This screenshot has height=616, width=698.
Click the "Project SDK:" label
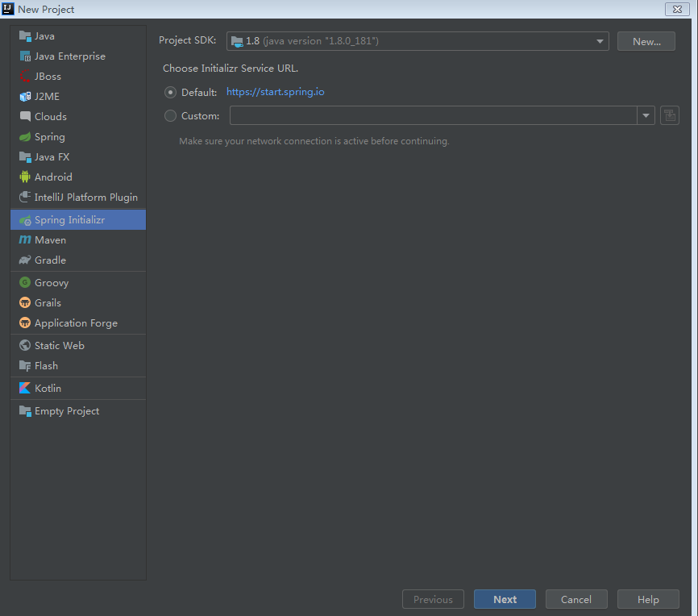[188, 40]
